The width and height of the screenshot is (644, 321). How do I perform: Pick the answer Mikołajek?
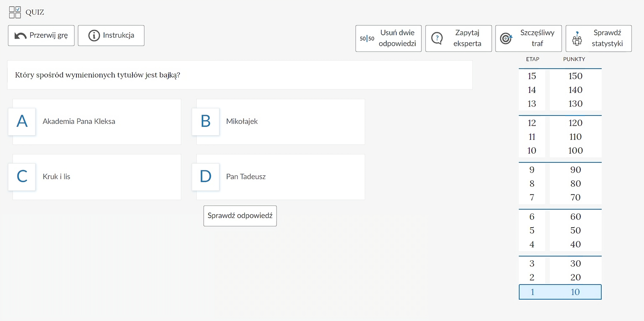tap(242, 121)
